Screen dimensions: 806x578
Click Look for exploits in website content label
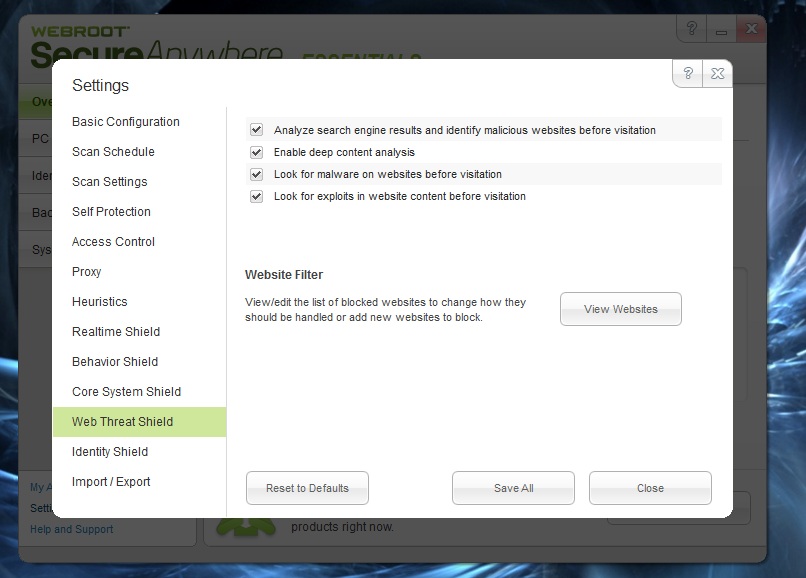pos(399,196)
